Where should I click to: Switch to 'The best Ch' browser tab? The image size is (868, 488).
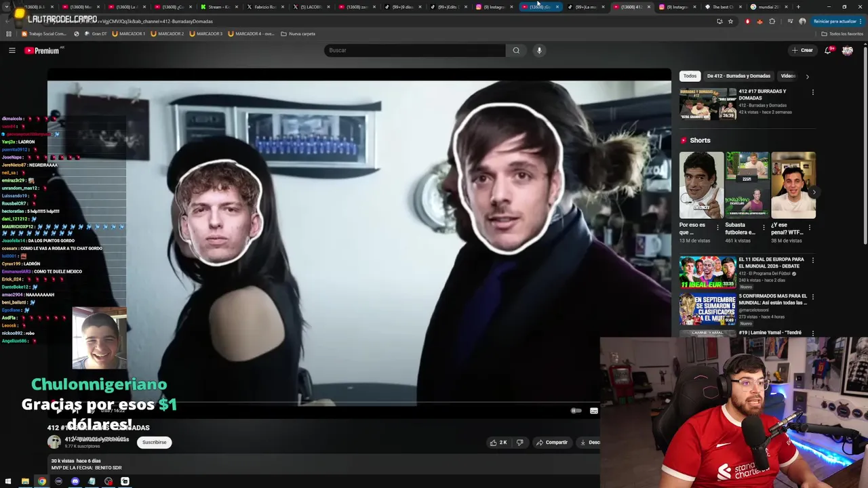(723, 7)
